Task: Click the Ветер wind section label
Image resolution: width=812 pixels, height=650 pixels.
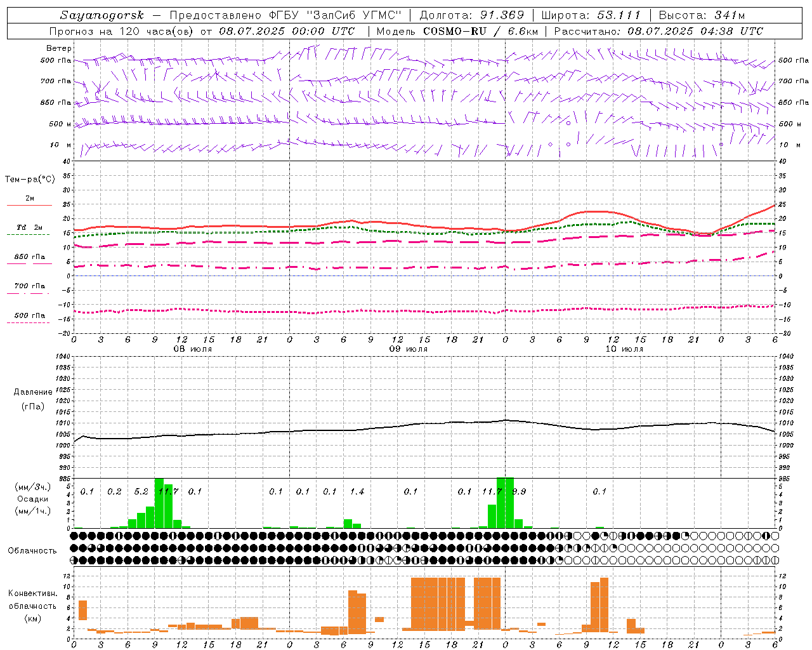Action: tap(58, 48)
